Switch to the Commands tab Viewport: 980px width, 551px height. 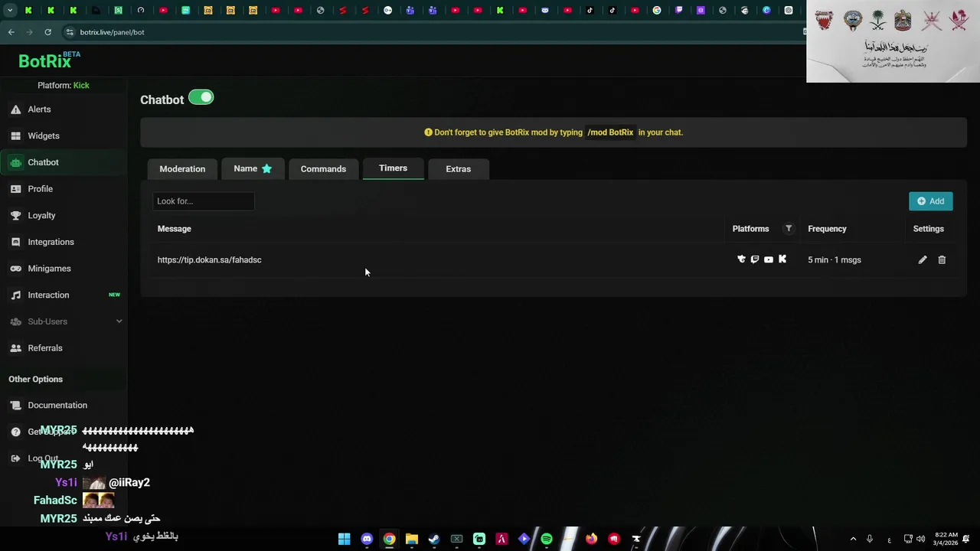point(323,169)
